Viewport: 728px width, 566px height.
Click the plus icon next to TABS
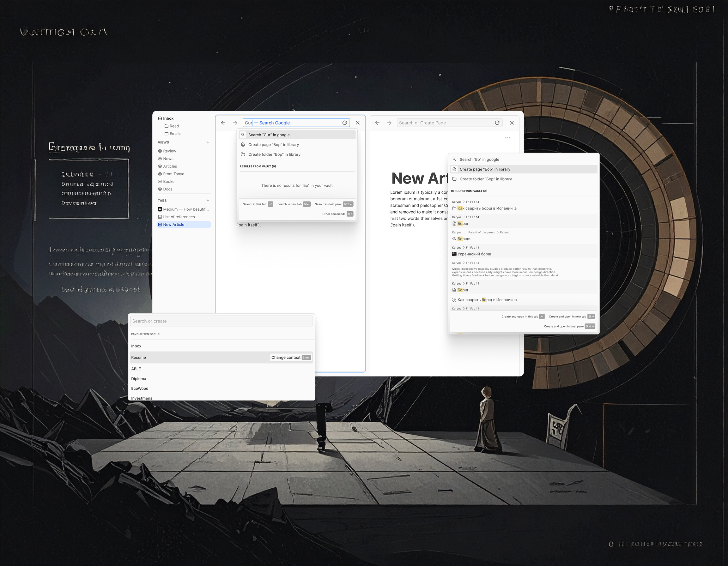click(x=208, y=201)
